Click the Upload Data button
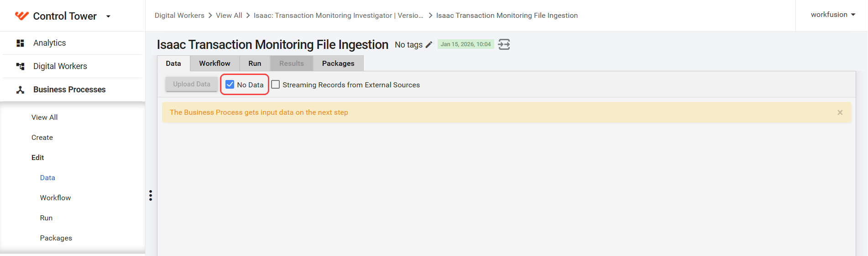 point(192,84)
